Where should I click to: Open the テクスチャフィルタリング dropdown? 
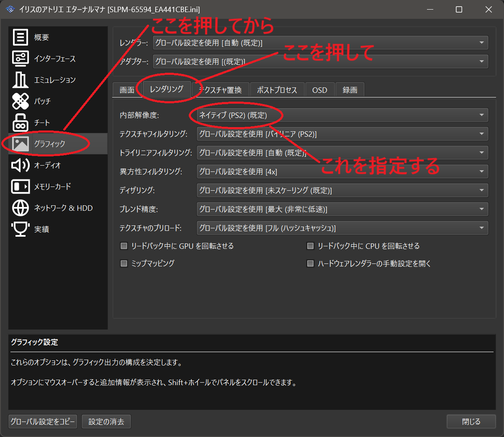coord(342,134)
